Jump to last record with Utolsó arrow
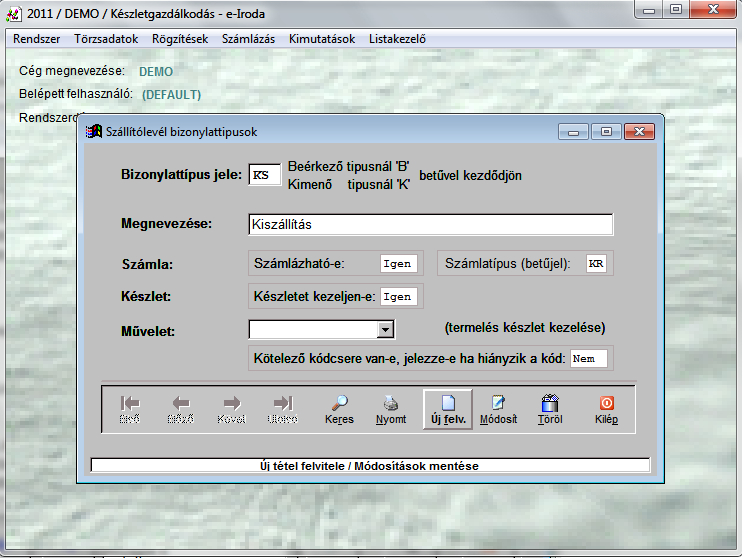Screen dimensions: 742x558 (x=282, y=403)
